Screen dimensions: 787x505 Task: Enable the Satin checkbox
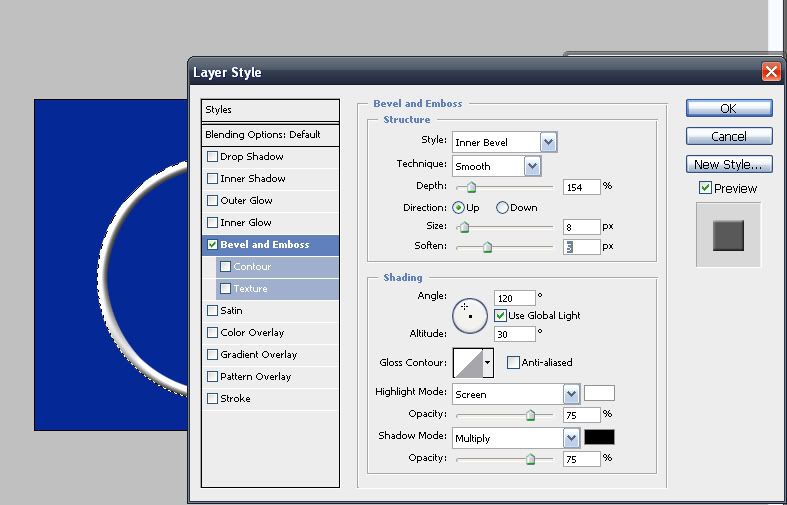pyautogui.click(x=212, y=311)
